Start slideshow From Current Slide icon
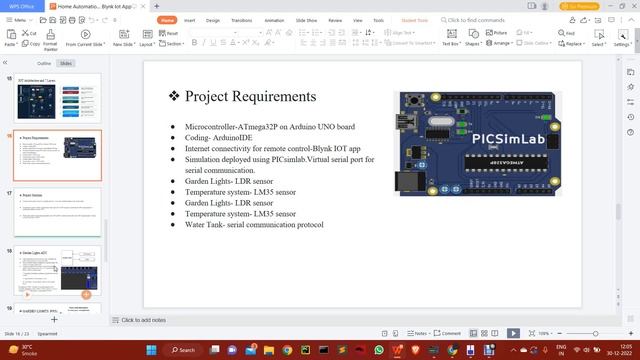This screenshot has height=360, width=640. click(85, 34)
